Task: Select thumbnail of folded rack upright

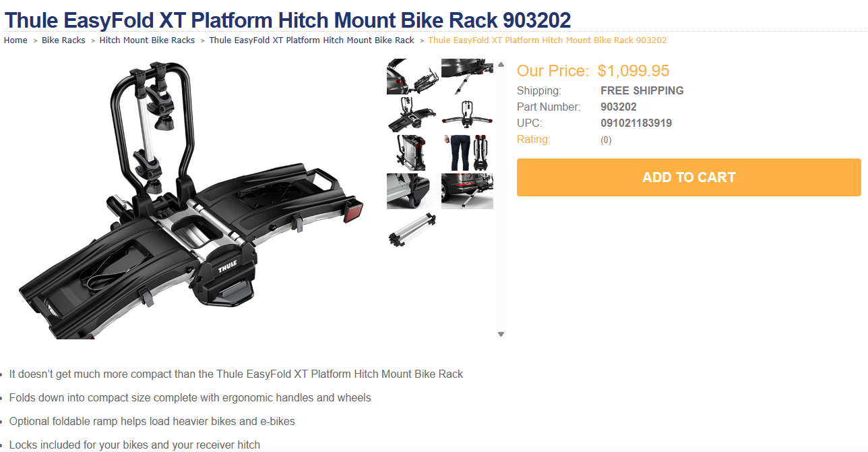Action: 412,153
